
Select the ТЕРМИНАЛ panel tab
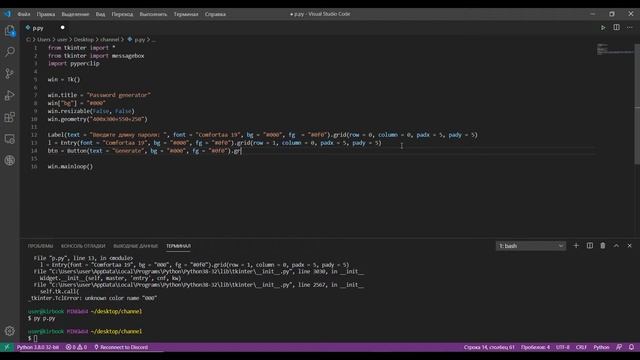[178, 246]
